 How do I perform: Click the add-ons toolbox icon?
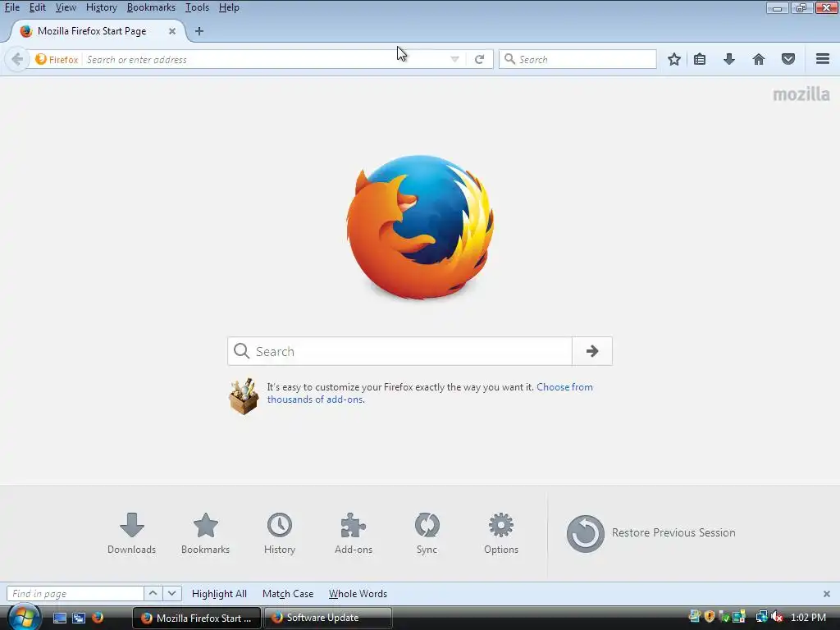[x=244, y=396]
